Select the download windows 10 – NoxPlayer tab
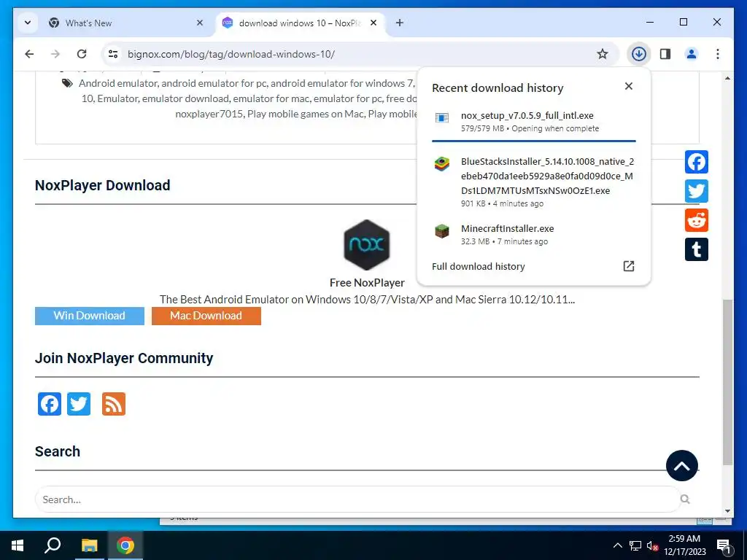Viewport: 747px width, 560px height. click(x=301, y=23)
